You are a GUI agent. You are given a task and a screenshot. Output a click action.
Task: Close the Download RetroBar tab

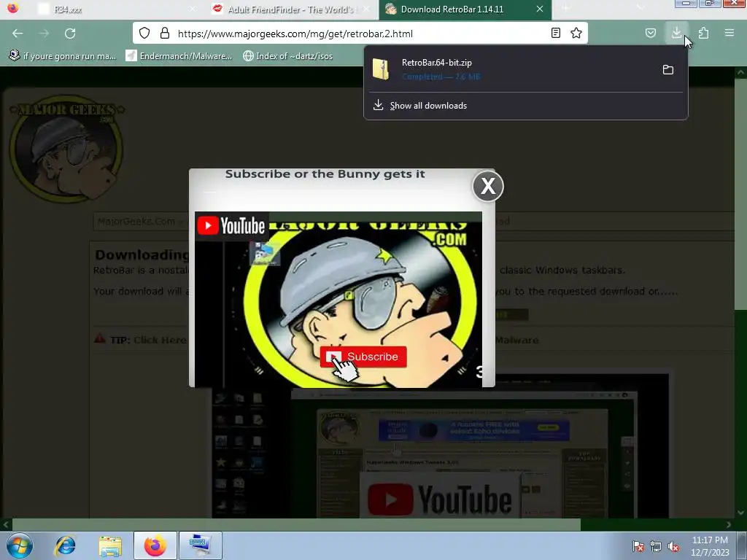click(x=540, y=9)
